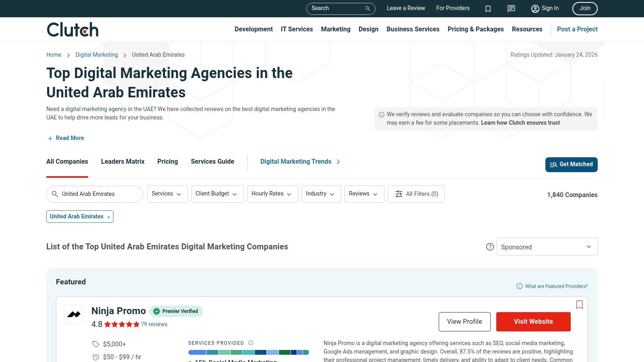Click the bookmark icon in top bar

click(x=488, y=8)
